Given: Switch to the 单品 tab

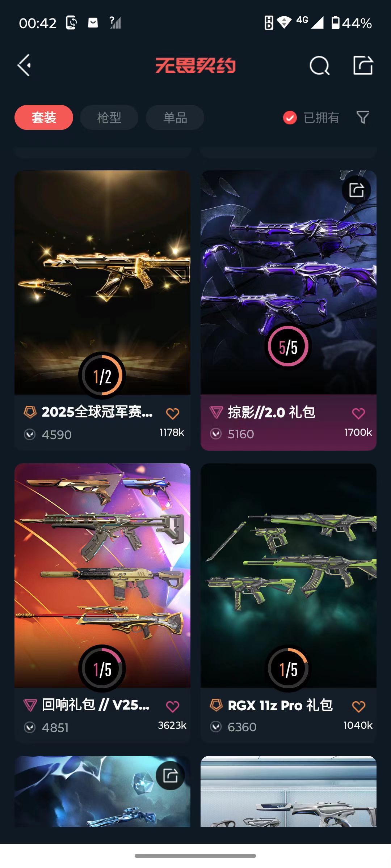Looking at the screenshot, I should 175,118.
